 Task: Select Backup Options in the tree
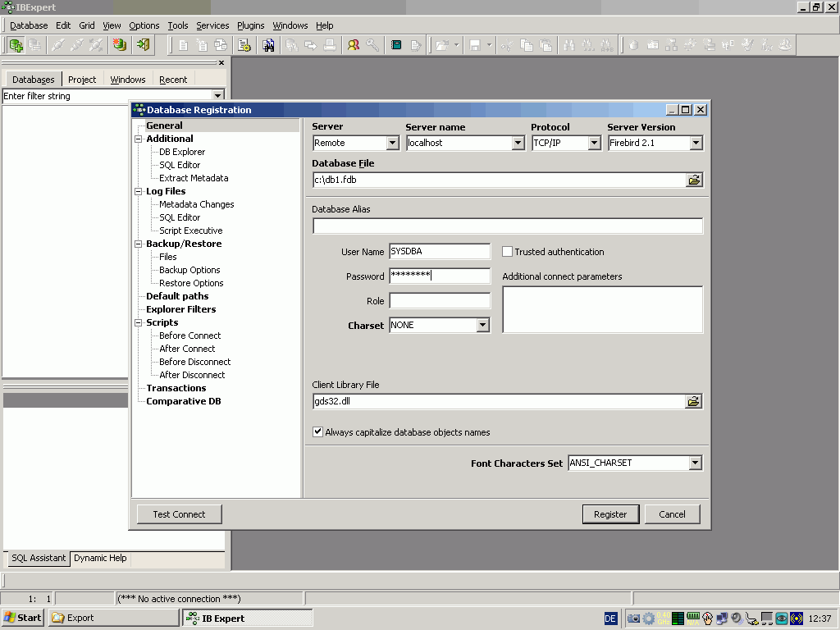[189, 270]
